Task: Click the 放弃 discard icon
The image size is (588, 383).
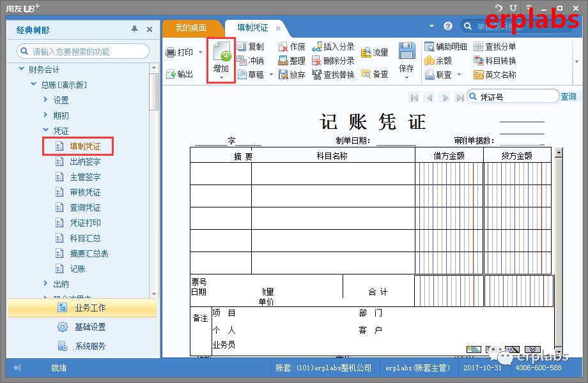Action: [282, 75]
